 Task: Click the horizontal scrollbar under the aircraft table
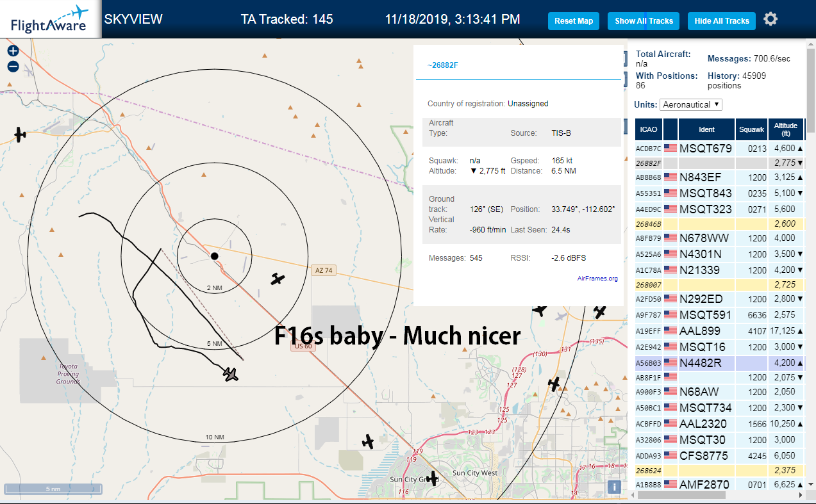[x=680, y=494]
